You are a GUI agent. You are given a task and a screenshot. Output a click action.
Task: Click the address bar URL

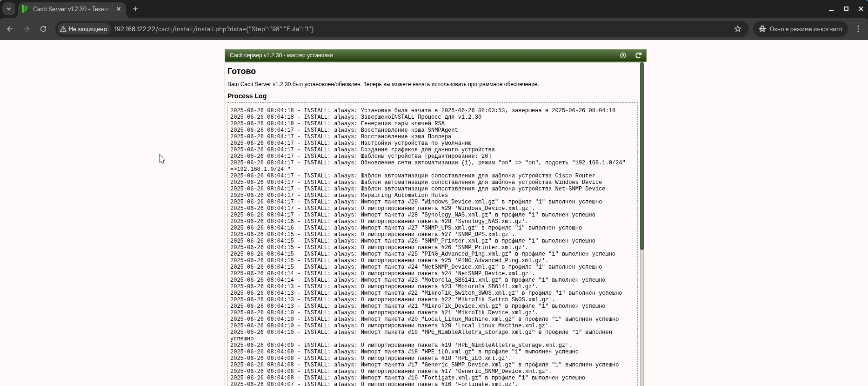tap(214, 29)
